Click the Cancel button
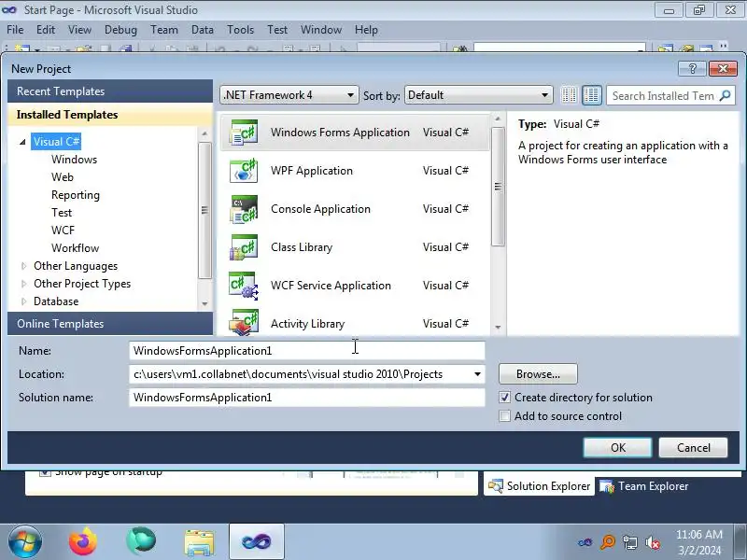 (x=693, y=448)
